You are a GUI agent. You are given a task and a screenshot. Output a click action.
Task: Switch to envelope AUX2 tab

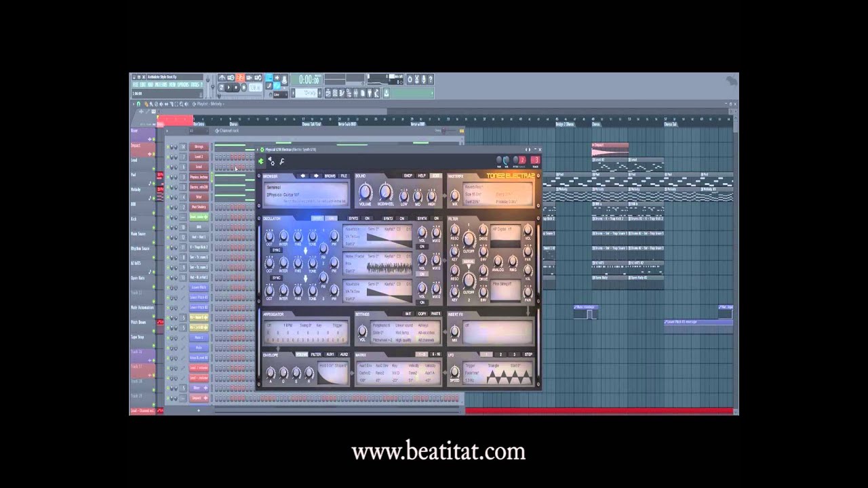click(x=344, y=354)
